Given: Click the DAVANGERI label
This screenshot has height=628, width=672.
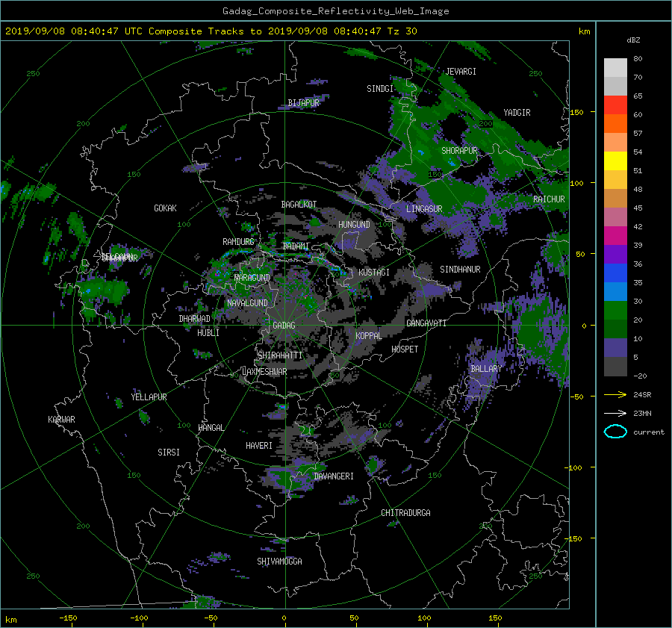Looking at the screenshot, I should tap(334, 476).
